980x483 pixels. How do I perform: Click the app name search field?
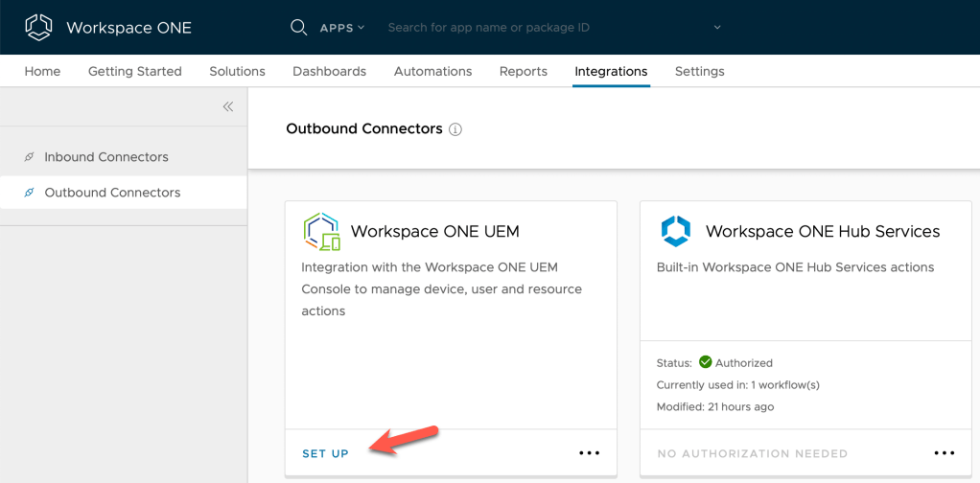[537, 28]
